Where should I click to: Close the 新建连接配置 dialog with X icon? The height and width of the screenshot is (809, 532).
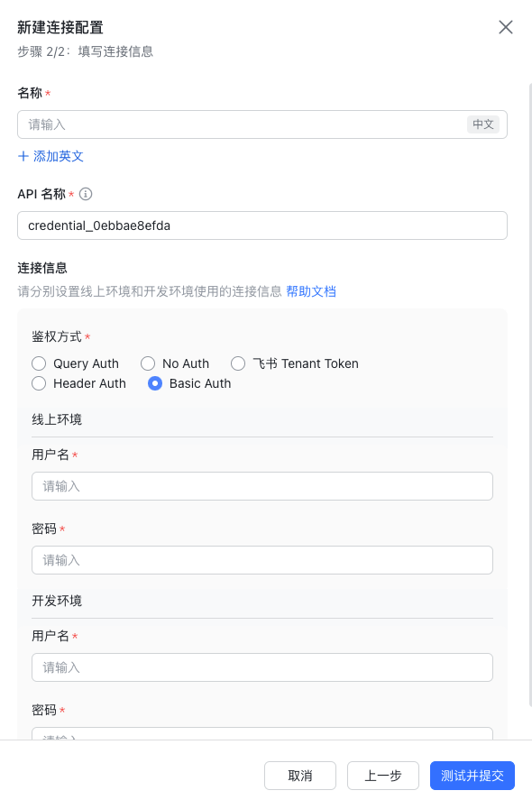506,27
